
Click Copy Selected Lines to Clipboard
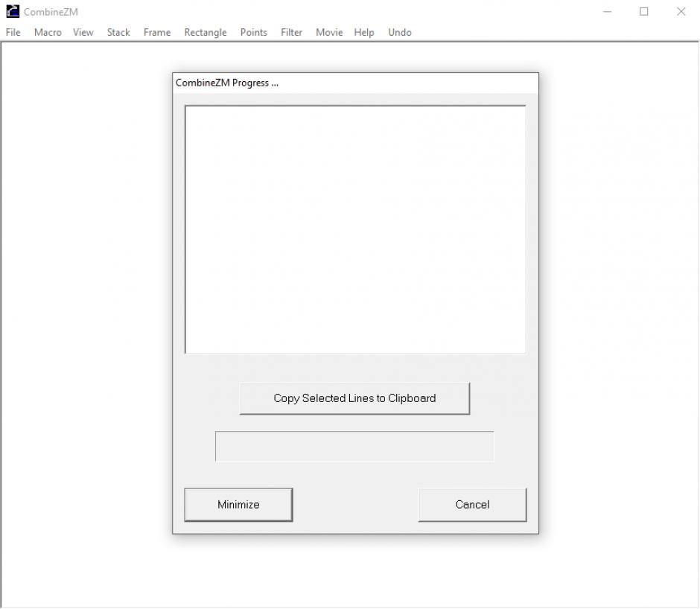coord(354,398)
